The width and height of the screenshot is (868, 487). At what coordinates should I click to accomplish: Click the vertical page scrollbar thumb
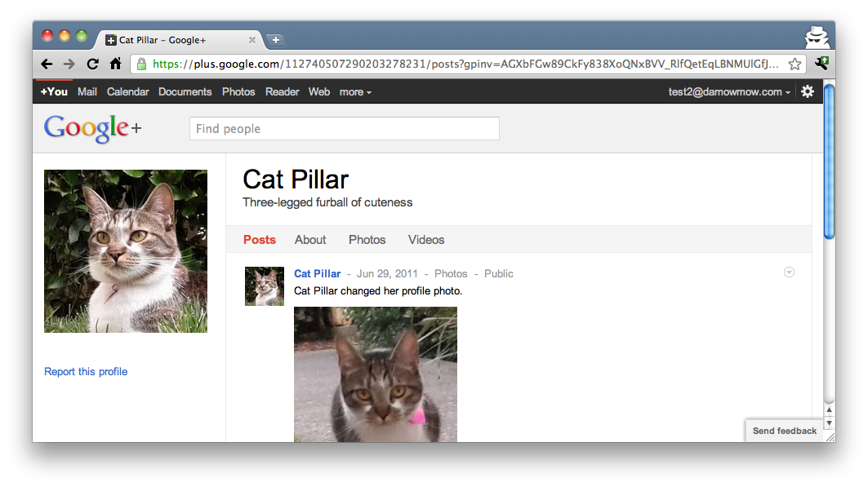coord(829,162)
